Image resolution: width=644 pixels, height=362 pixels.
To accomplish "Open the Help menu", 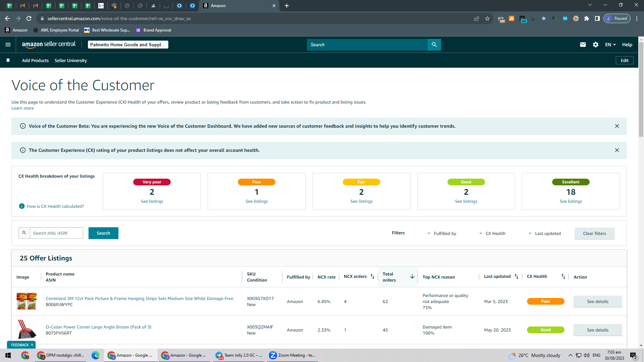I will [x=627, y=45].
